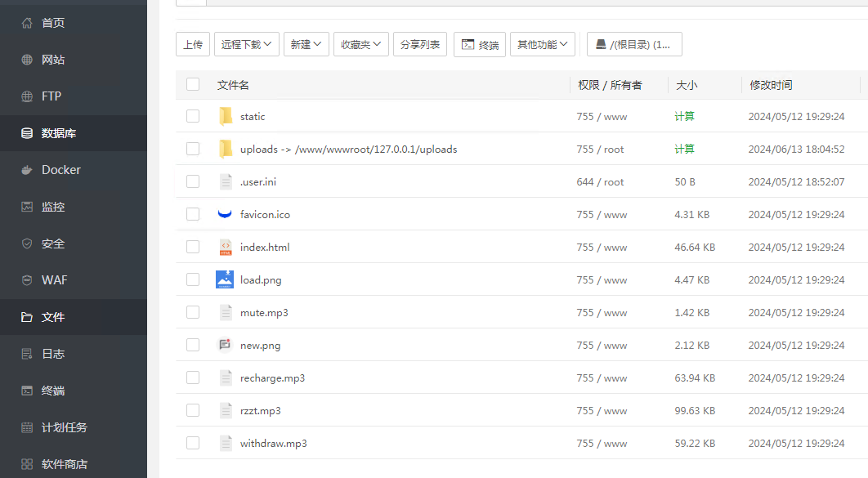The image size is (868, 478).
Task: Toggle the select-all checkbox in header
Action: point(193,84)
